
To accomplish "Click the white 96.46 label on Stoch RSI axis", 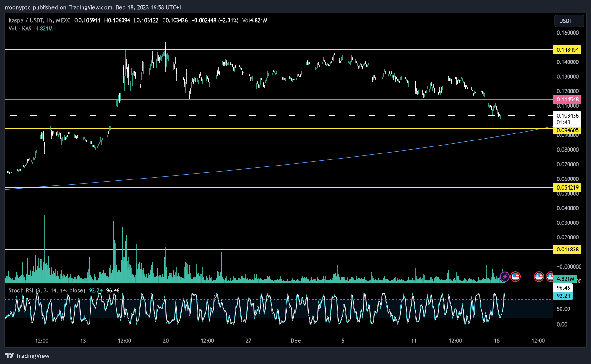I will click(x=563, y=288).
